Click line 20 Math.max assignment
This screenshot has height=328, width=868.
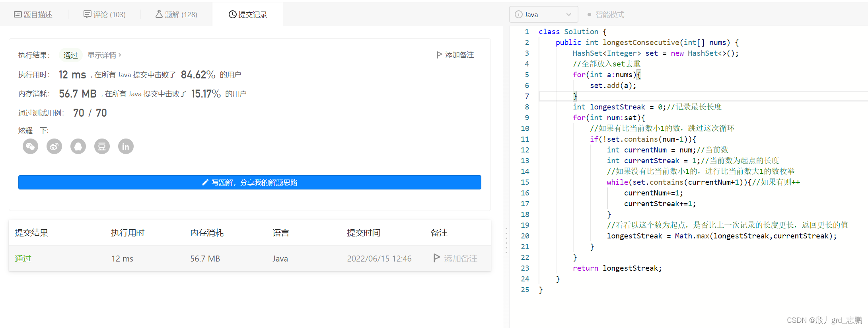point(722,236)
